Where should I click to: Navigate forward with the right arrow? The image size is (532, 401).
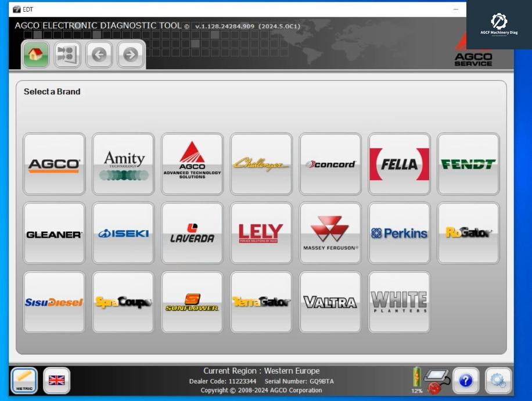(x=131, y=55)
